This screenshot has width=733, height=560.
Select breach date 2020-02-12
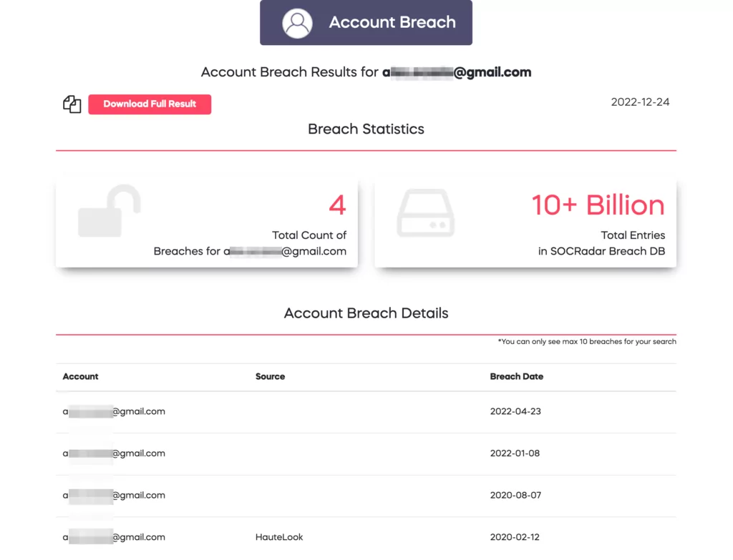point(515,537)
